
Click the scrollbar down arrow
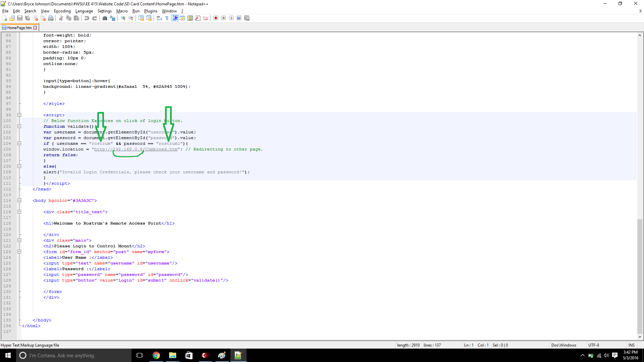click(x=640, y=337)
